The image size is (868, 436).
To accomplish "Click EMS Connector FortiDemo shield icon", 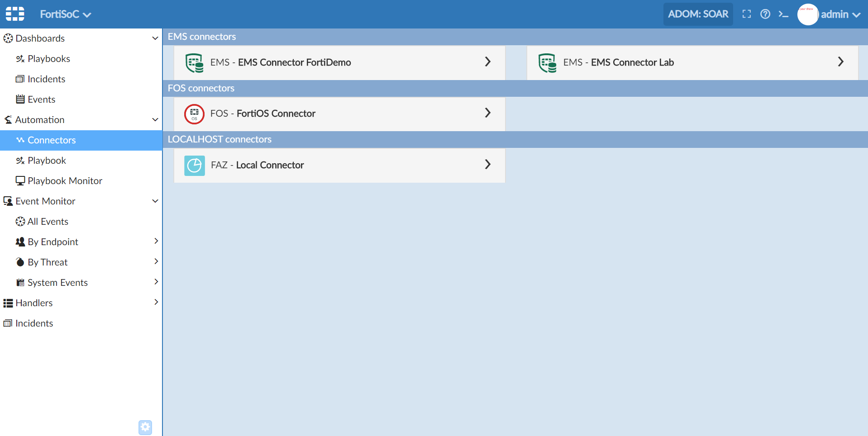I will point(195,63).
